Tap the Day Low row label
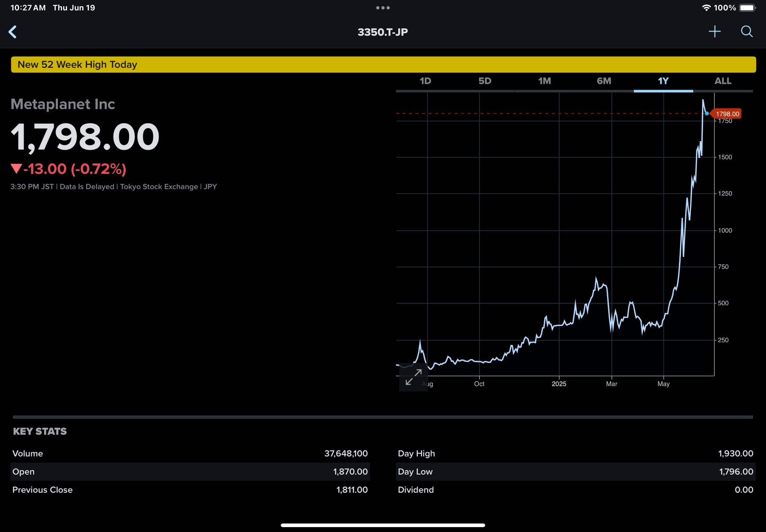The image size is (766, 532). pyautogui.click(x=415, y=472)
